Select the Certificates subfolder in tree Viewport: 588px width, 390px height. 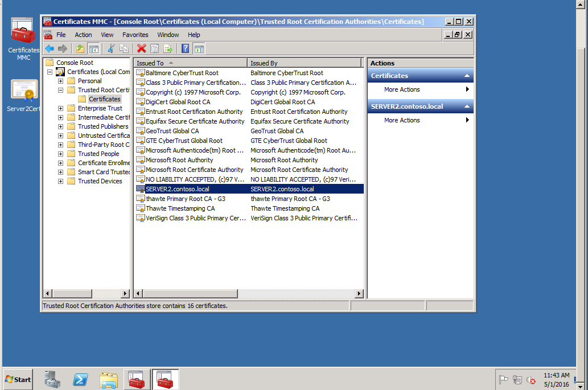pos(105,99)
